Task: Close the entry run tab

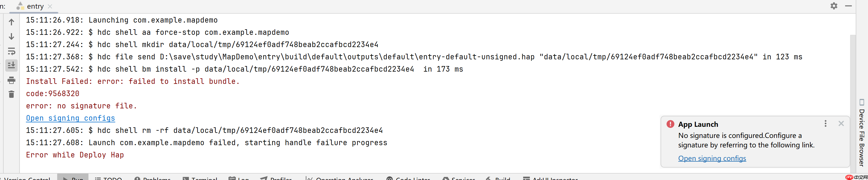Action: click(x=50, y=6)
